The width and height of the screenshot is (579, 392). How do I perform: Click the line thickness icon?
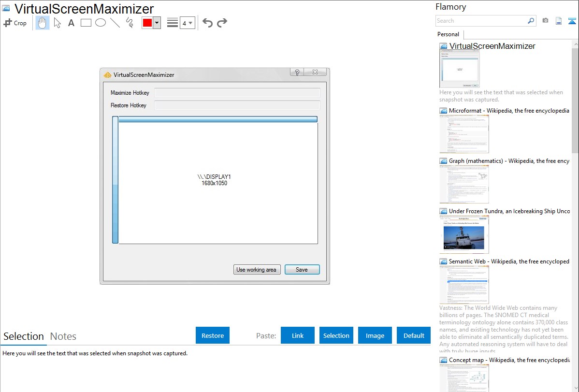(173, 23)
